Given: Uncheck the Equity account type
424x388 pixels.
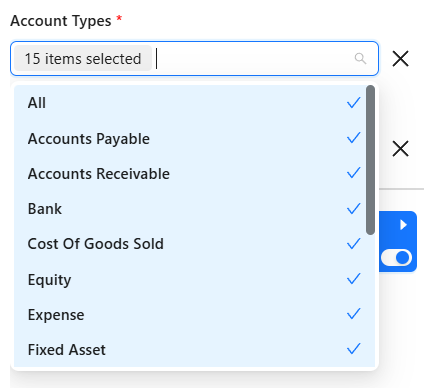Looking at the screenshot, I should coord(194,279).
